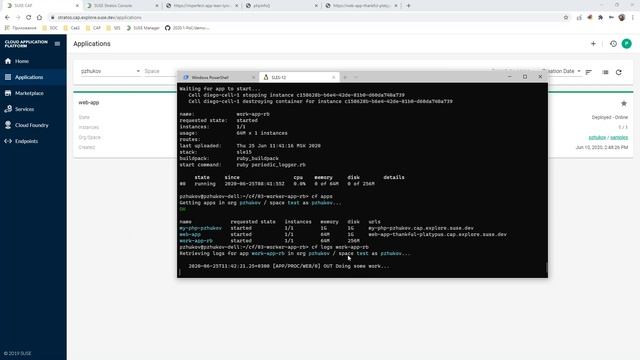Bookmark this page with star icon
Screen dimensions: 640x360
(566, 18)
